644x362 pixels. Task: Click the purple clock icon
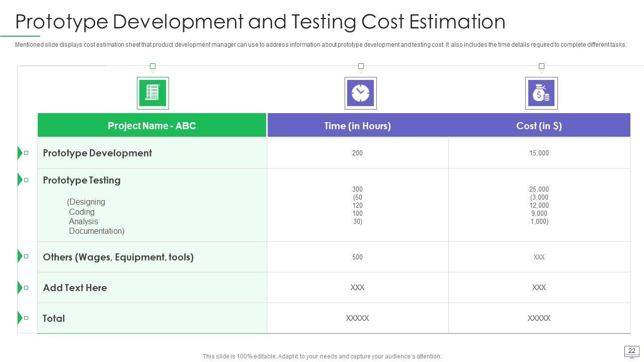point(360,93)
